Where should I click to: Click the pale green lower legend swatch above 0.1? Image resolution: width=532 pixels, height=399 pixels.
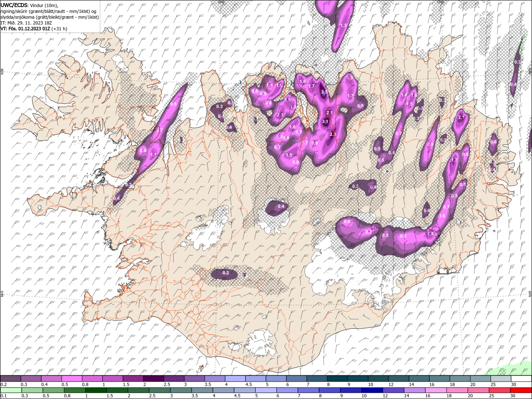11,390
